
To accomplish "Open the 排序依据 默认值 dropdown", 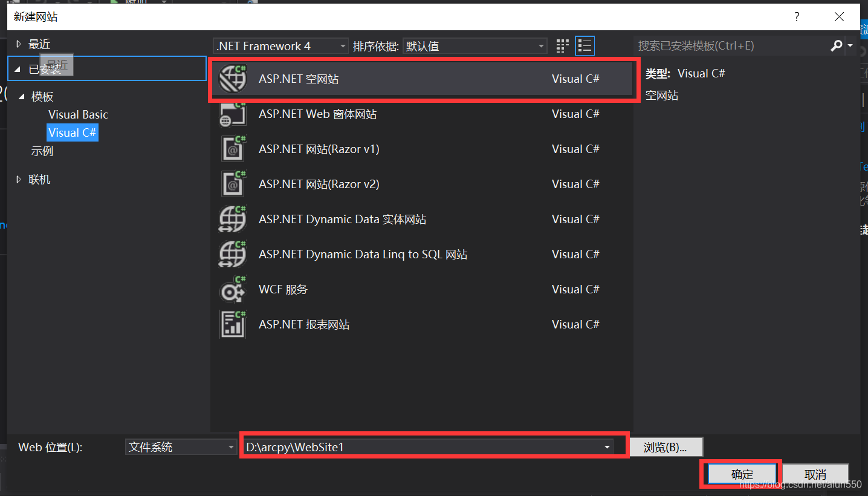I will (x=474, y=45).
